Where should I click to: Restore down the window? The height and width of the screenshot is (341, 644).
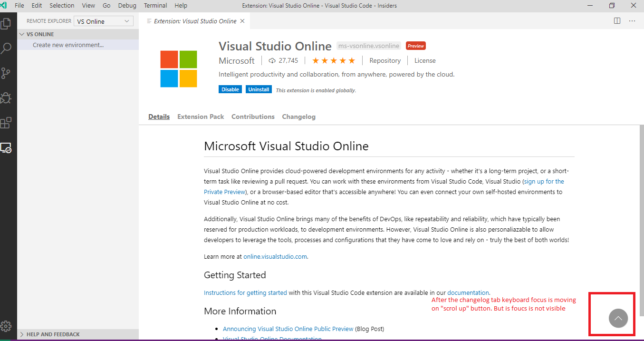click(612, 6)
